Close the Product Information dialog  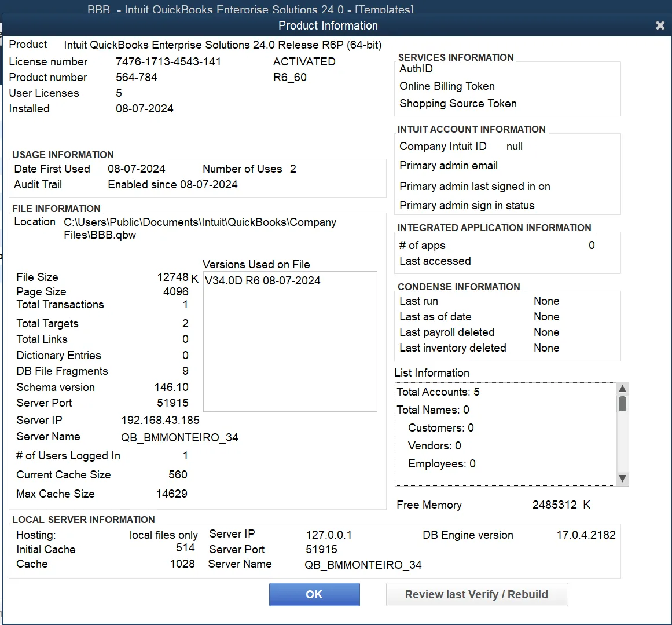(660, 25)
